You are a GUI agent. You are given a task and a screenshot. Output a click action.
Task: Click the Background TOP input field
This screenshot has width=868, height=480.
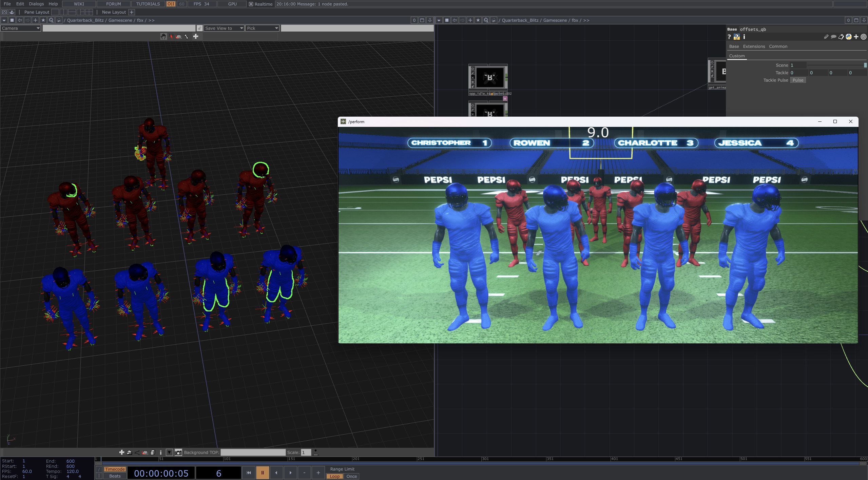tap(252, 452)
